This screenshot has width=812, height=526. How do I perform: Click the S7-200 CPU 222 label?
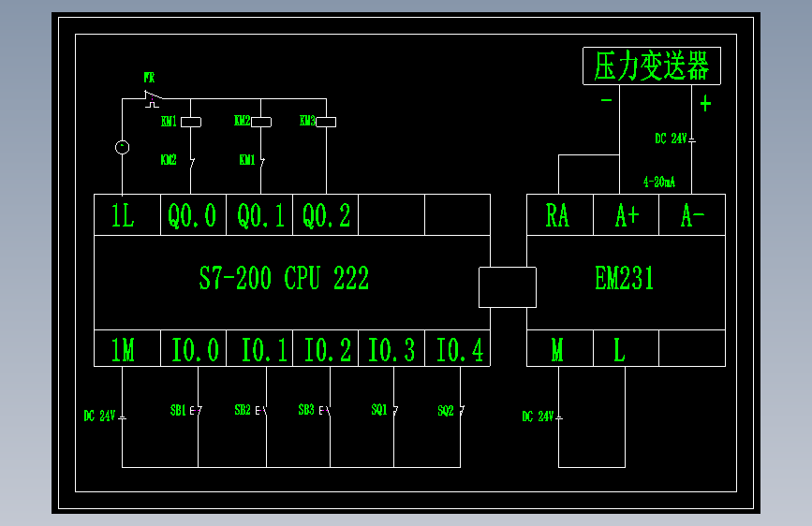tap(284, 278)
